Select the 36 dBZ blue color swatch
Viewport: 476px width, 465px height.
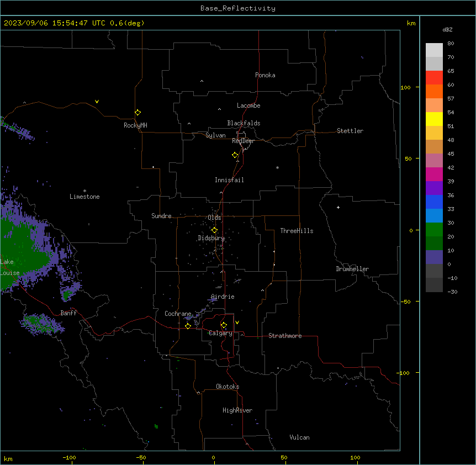click(x=434, y=202)
